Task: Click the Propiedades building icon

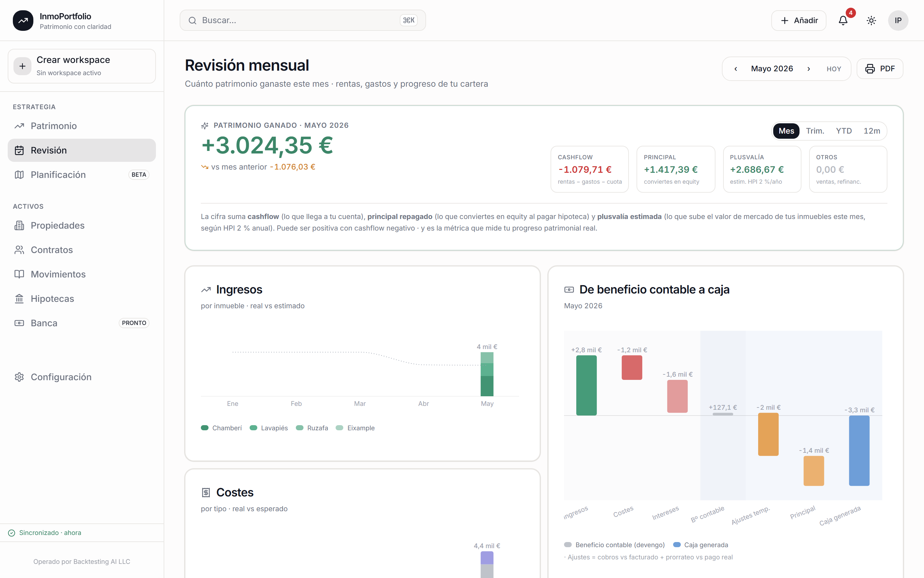Action: (x=19, y=225)
